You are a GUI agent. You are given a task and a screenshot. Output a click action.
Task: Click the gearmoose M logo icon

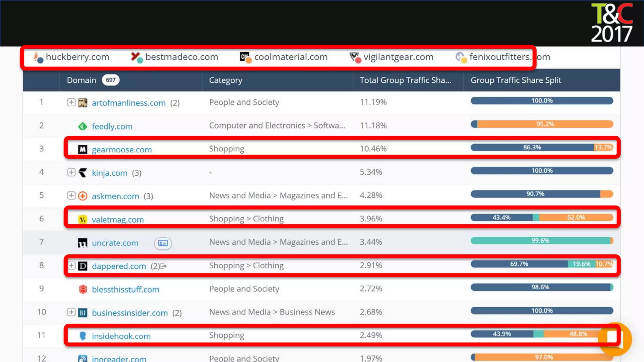pos(82,149)
